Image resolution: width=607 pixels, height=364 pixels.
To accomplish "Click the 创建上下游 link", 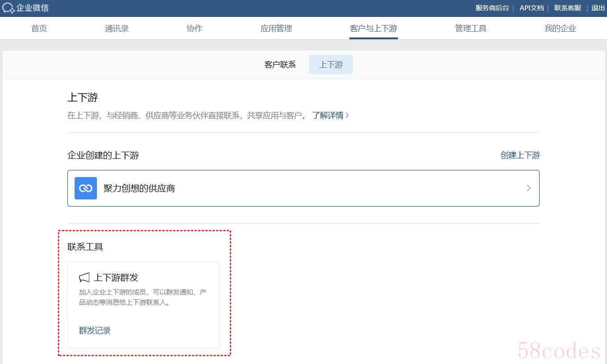I will click(520, 155).
